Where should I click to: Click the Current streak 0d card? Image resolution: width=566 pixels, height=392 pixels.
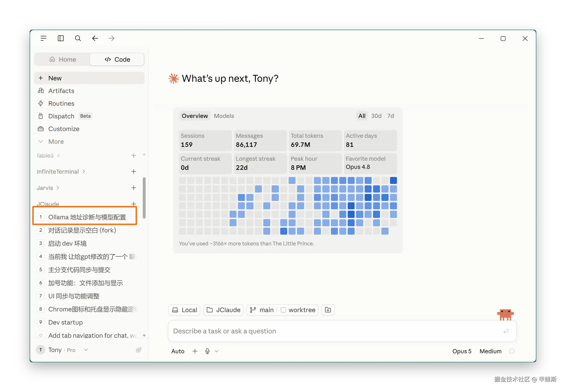click(x=205, y=163)
